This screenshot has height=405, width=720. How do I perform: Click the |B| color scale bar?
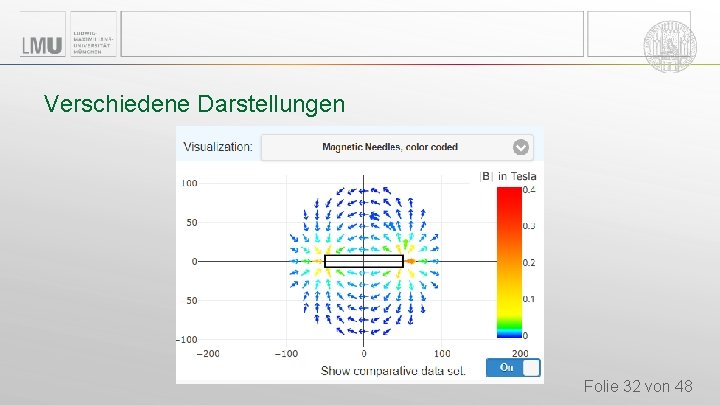[509, 262]
